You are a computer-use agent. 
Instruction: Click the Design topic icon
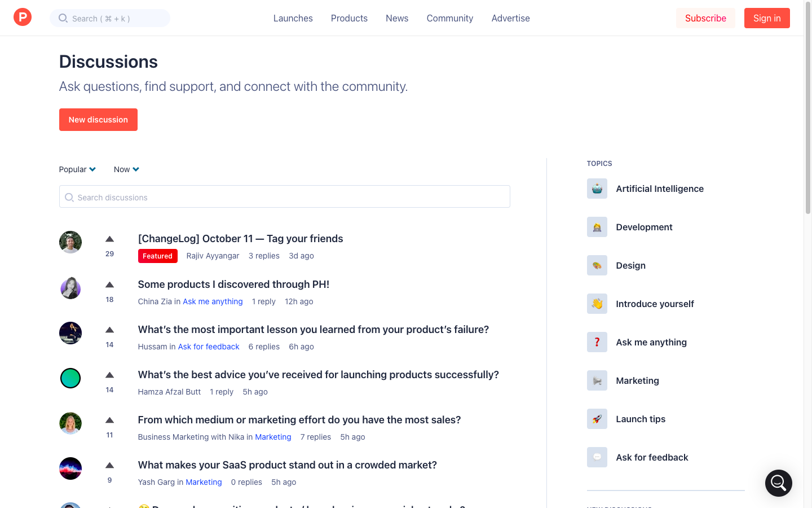click(x=597, y=265)
